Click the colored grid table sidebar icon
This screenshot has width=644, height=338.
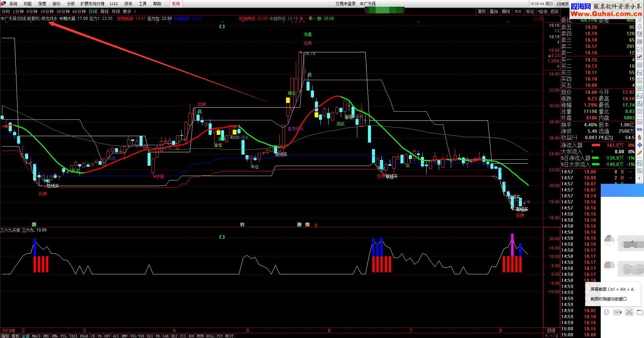click(x=640, y=42)
